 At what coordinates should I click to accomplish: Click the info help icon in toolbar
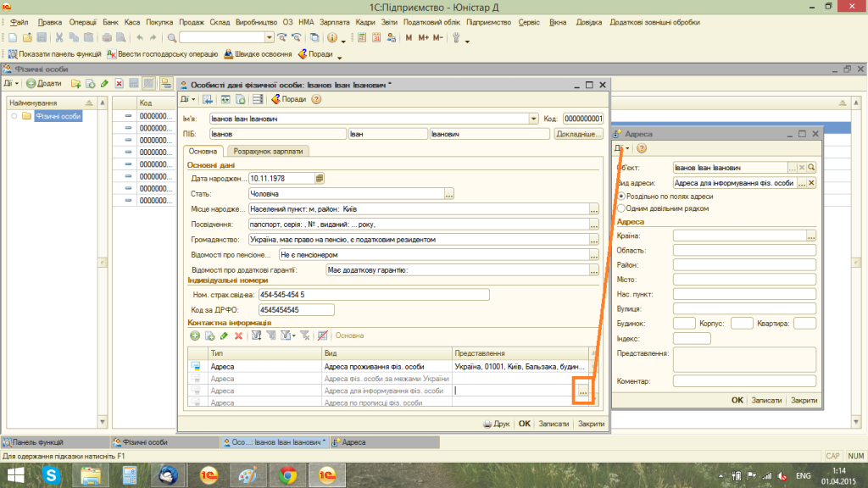coord(332,37)
